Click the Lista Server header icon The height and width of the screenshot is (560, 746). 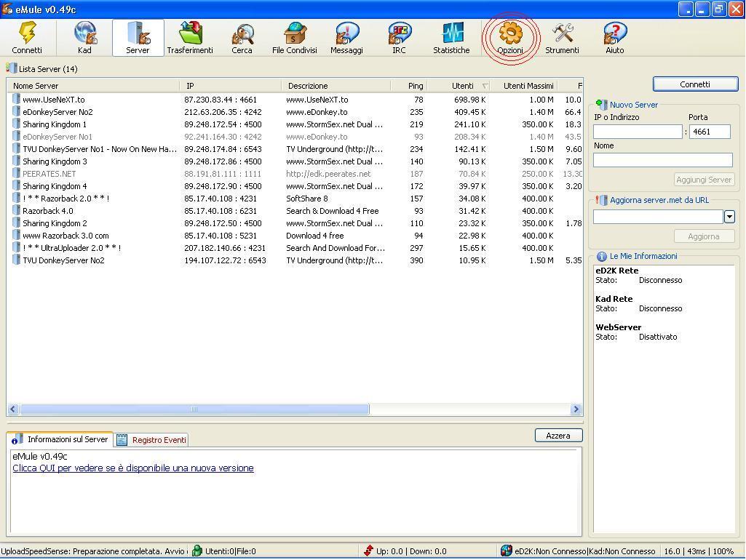12,68
